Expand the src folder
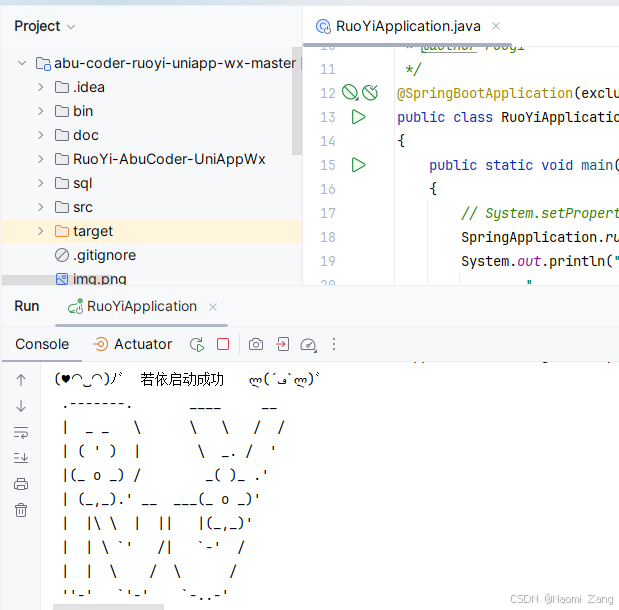 click(x=40, y=207)
